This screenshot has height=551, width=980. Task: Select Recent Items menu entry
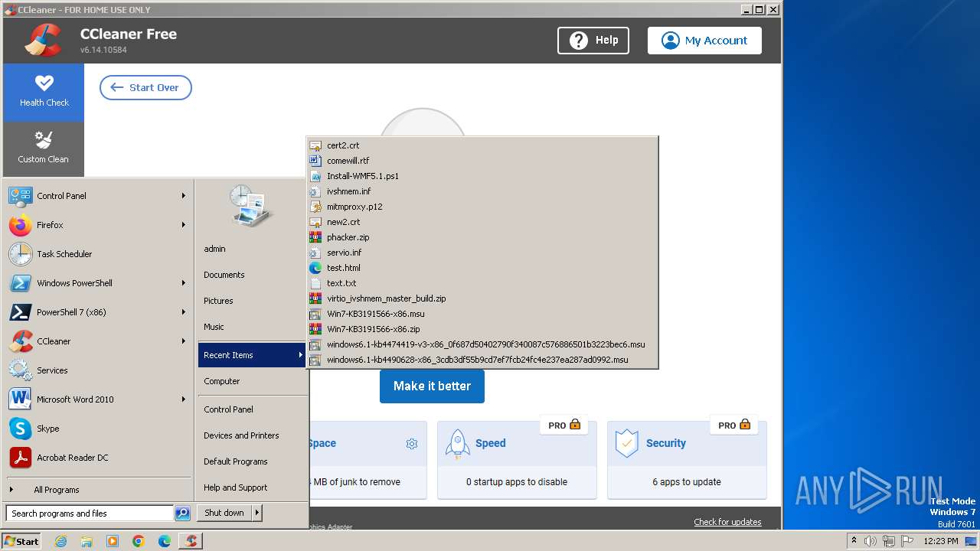253,355
